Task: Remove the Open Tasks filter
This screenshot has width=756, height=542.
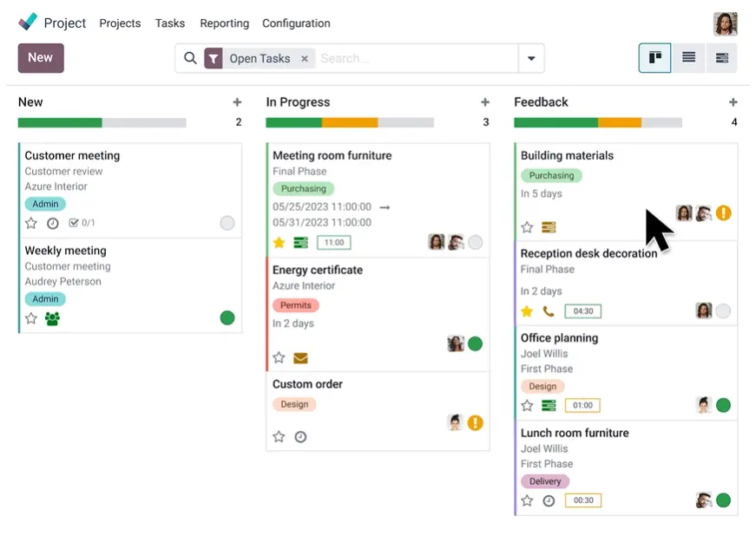Action: click(x=305, y=59)
